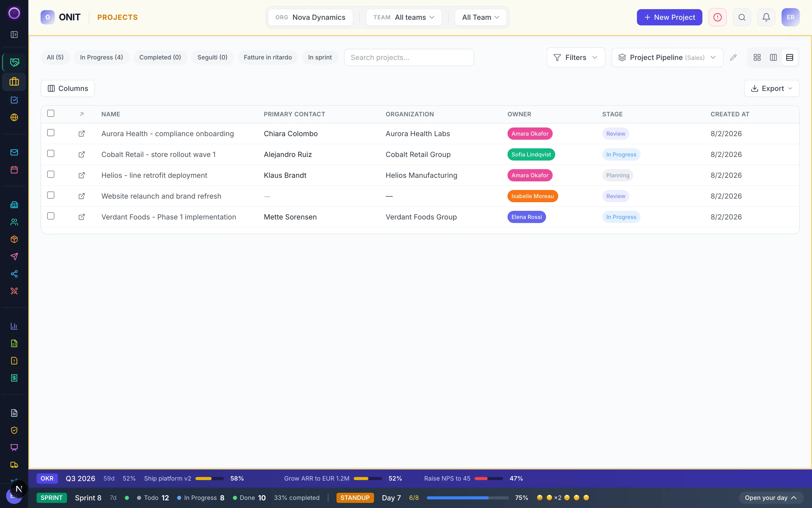Check the Helios line retrofit row checkbox
Screen dimensions: 812x508
51,174
